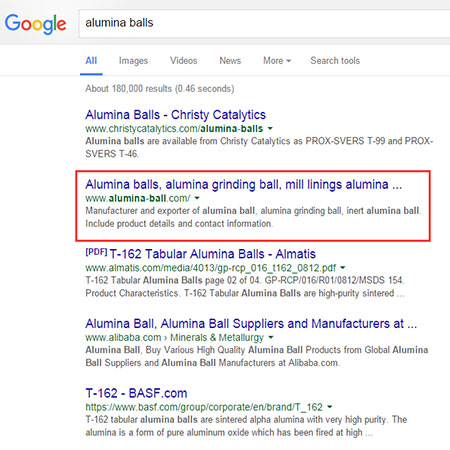
Task: Click the Google logo
Action: [x=35, y=24]
